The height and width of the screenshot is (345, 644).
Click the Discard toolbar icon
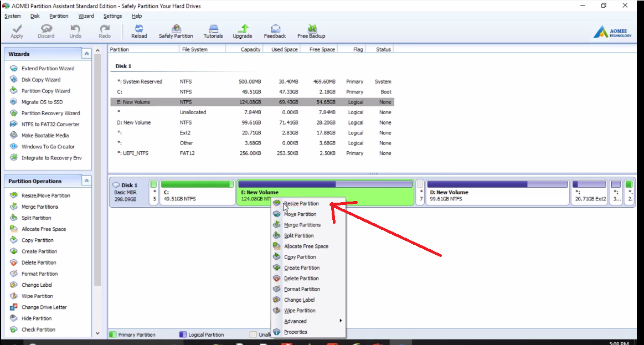pos(46,31)
